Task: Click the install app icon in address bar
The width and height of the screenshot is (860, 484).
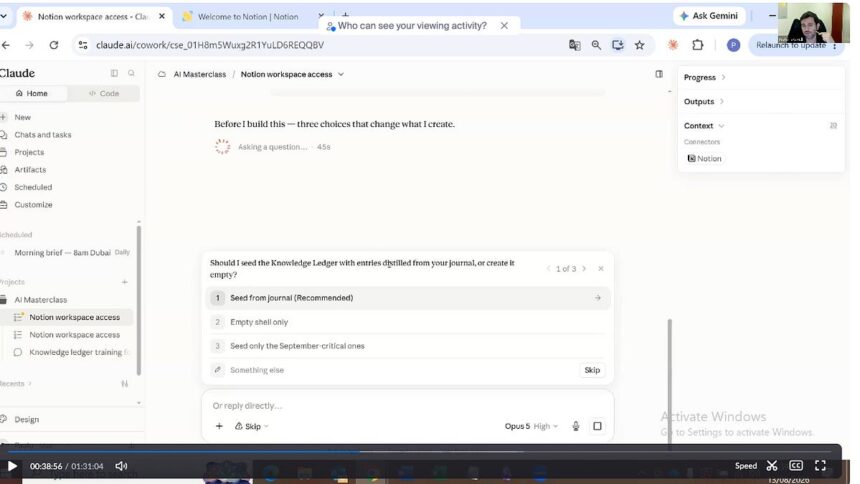Action: [x=618, y=45]
